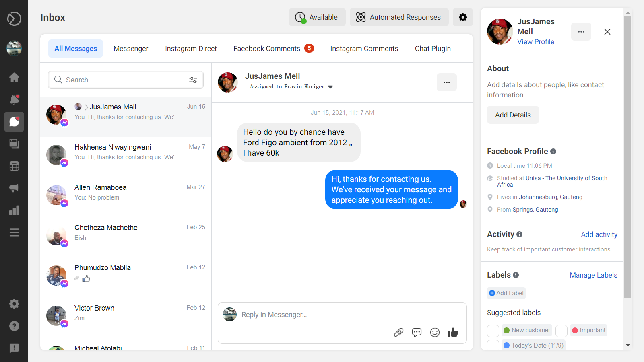The width and height of the screenshot is (644, 362).
Task: Check the Important label checkbox
Action: [561, 331]
